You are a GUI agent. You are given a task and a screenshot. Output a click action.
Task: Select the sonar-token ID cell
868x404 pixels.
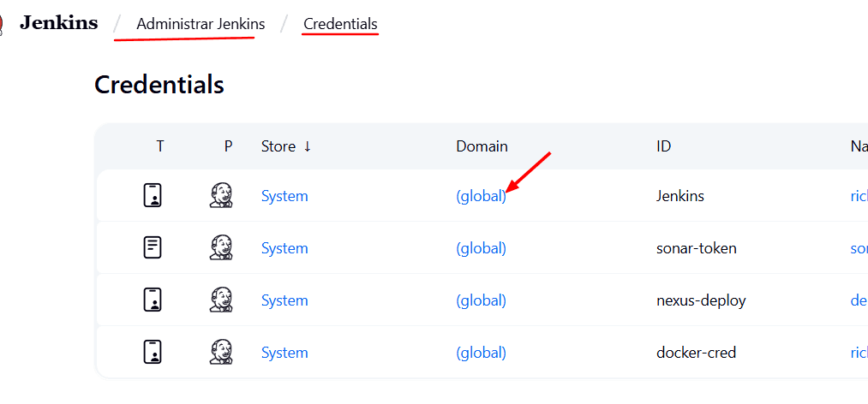coord(697,248)
